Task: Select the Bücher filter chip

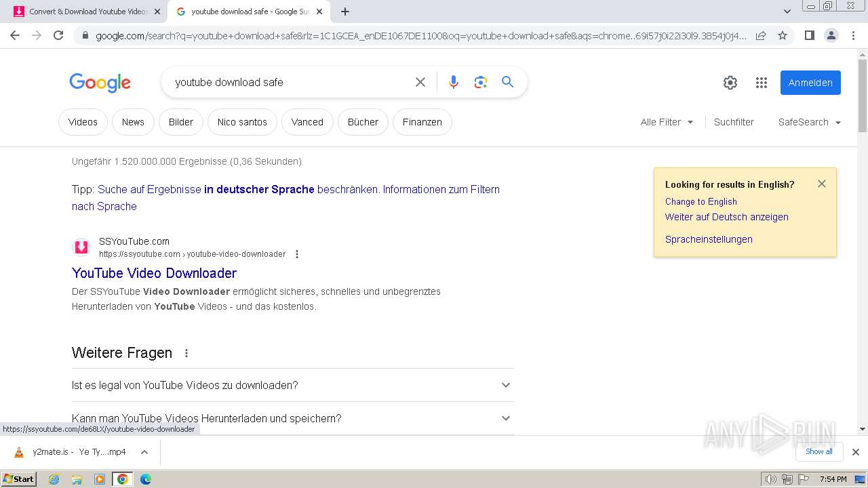Action: [x=363, y=122]
